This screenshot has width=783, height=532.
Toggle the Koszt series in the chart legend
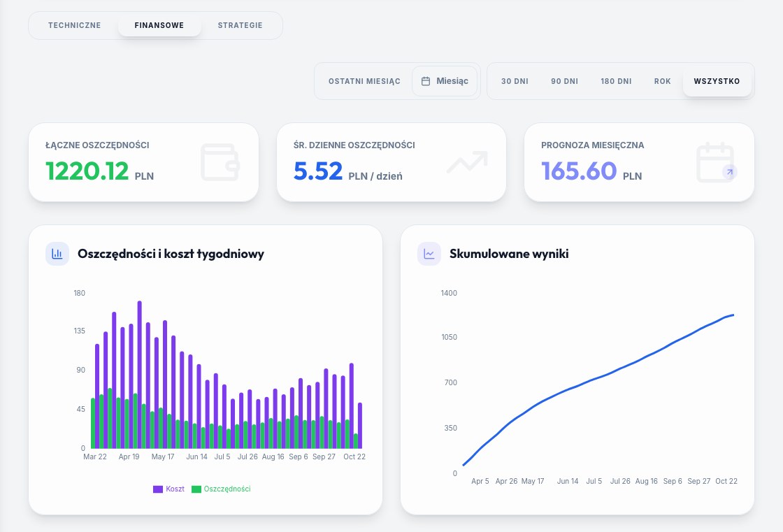[x=168, y=489]
